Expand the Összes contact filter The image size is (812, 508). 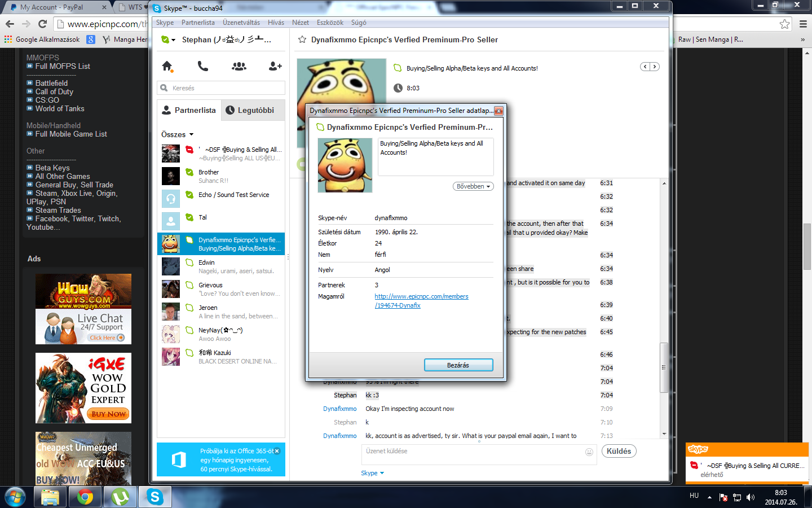(178, 134)
